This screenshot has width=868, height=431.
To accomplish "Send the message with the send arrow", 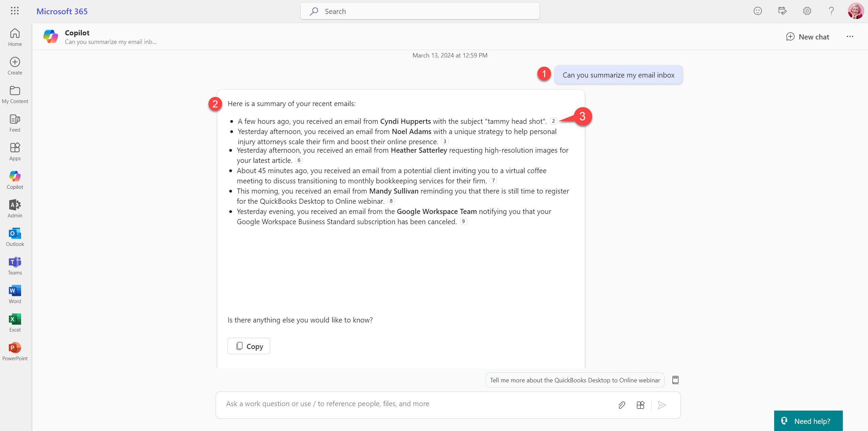I will coord(661,405).
